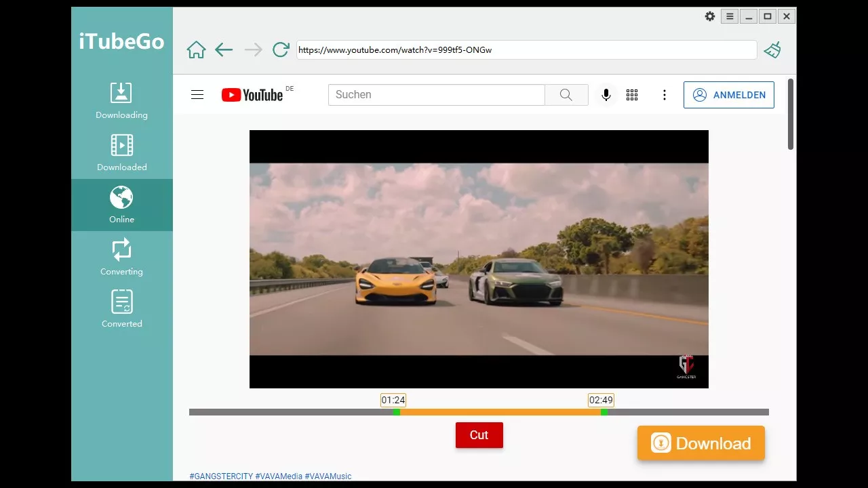868x488 pixels.
Task: Click the ANMELDEN sign-in button
Action: [729, 95]
